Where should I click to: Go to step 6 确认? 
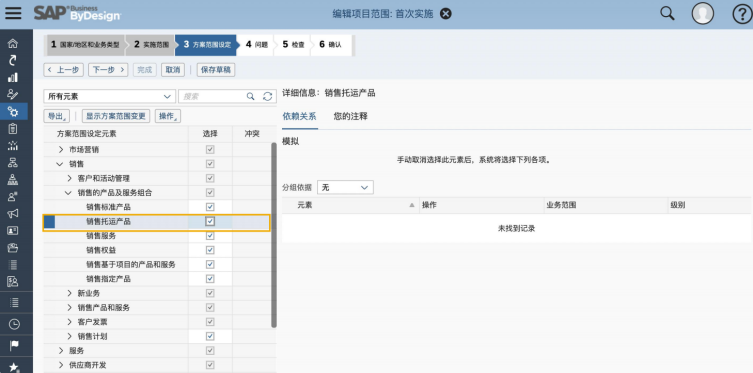[330, 45]
